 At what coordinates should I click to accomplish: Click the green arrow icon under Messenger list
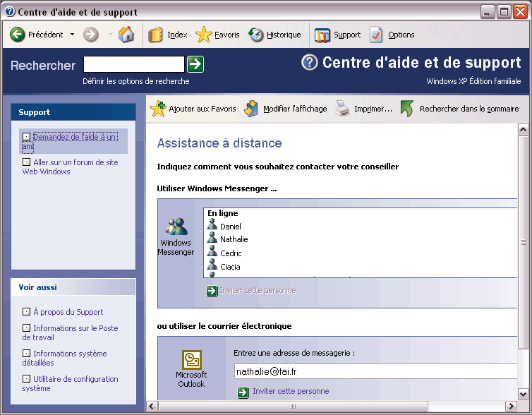point(212,291)
